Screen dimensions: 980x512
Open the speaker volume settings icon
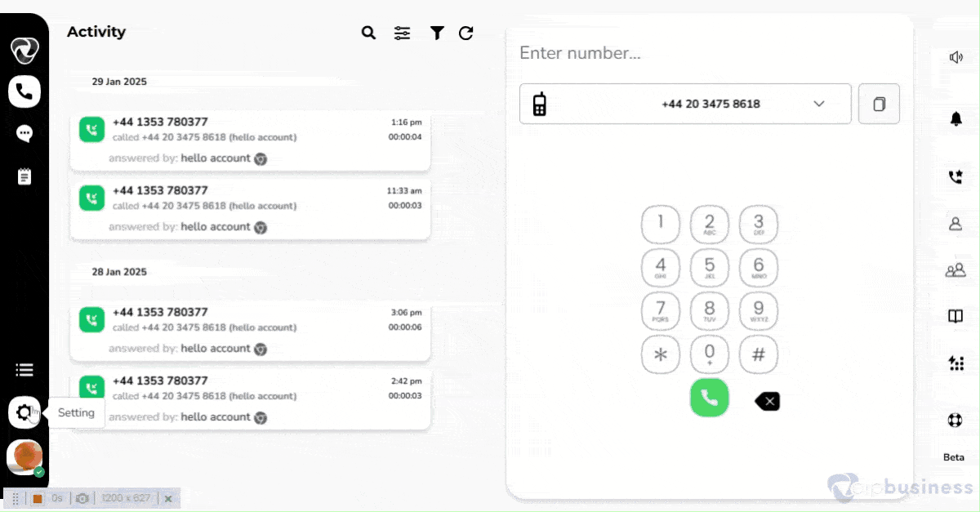[x=955, y=57]
